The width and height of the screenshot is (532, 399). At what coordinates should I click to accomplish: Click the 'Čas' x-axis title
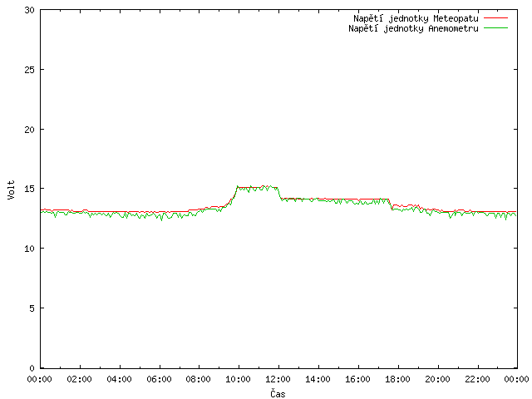[x=278, y=393]
